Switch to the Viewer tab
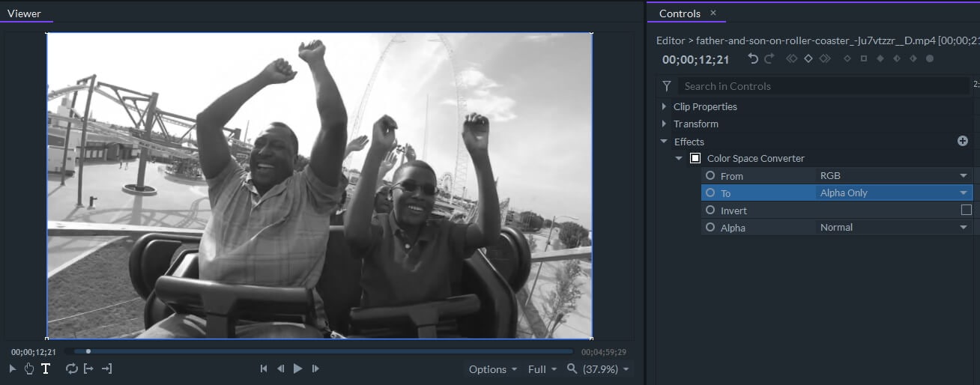This screenshot has height=385, width=980. point(24,13)
